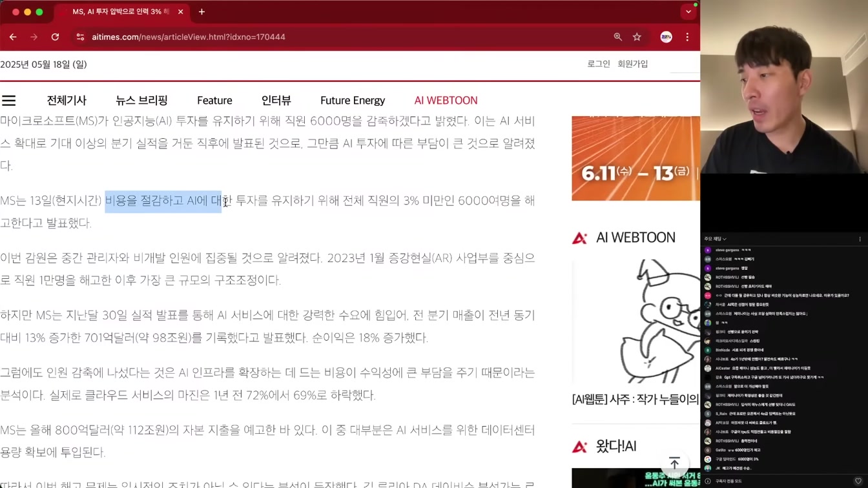Click the 회원가입 link
This screenshot has width=868, height=488.
632,64
